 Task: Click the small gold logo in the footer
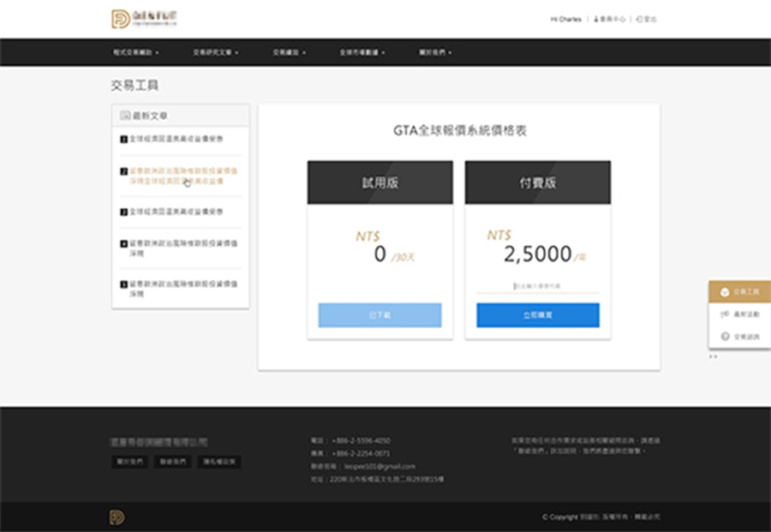(x=117, y=517)
